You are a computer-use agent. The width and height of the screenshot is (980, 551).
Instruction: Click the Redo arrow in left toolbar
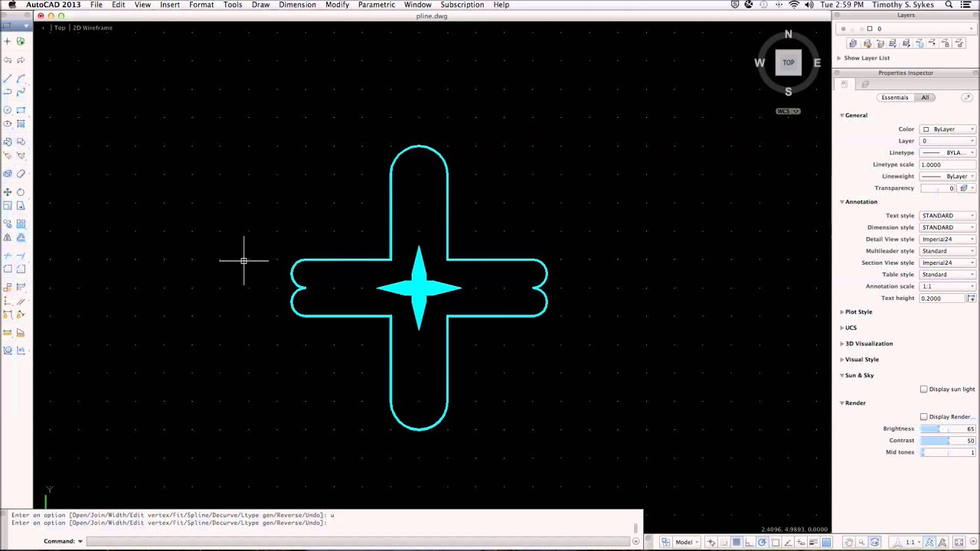click(21, 60)
